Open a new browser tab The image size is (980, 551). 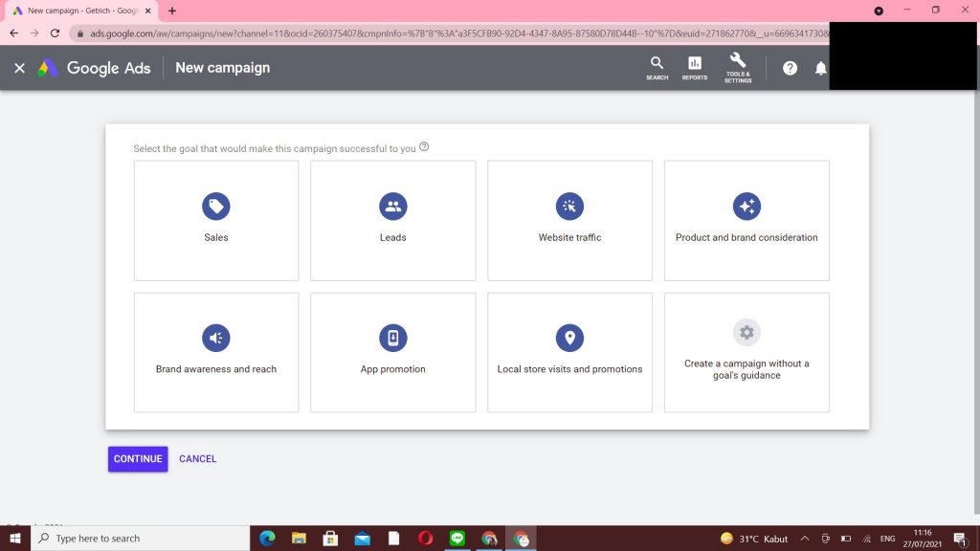(x=172, y=11)
